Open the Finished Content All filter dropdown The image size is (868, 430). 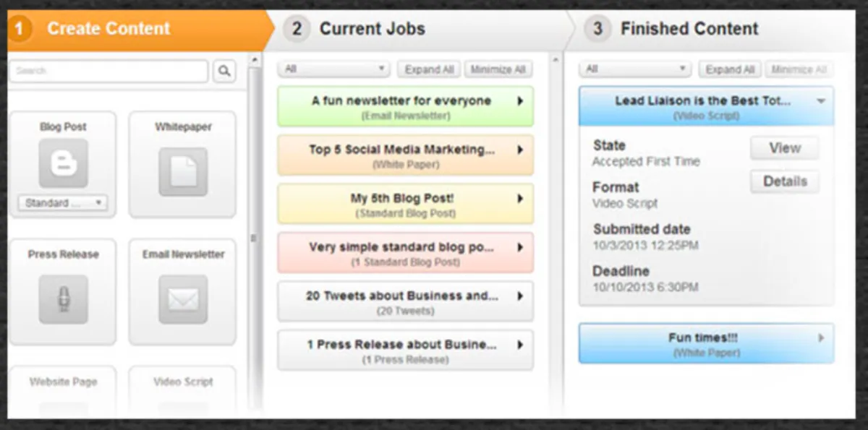[635, 69]
